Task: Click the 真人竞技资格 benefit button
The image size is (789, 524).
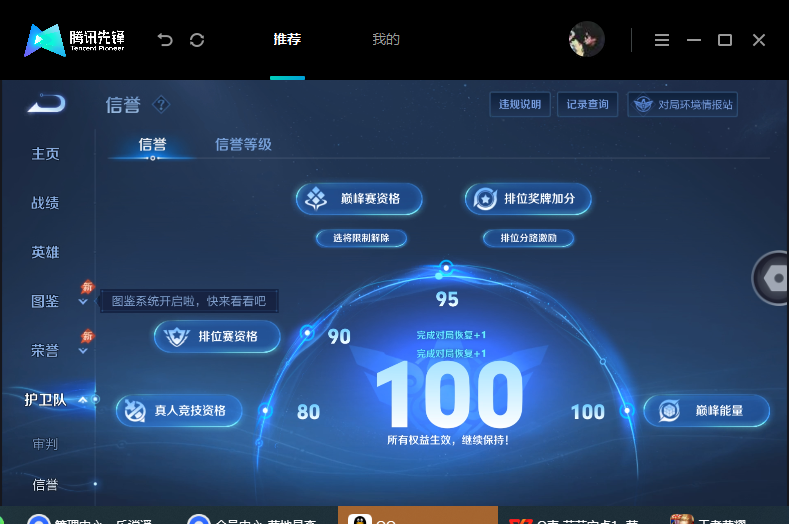Action: click(x=179, y=411)
